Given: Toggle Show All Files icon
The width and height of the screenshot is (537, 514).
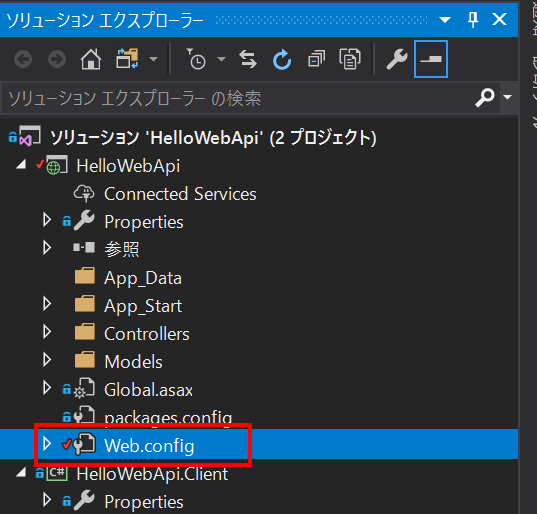Looking at the screenshot, I should click(x=350, y=59).
